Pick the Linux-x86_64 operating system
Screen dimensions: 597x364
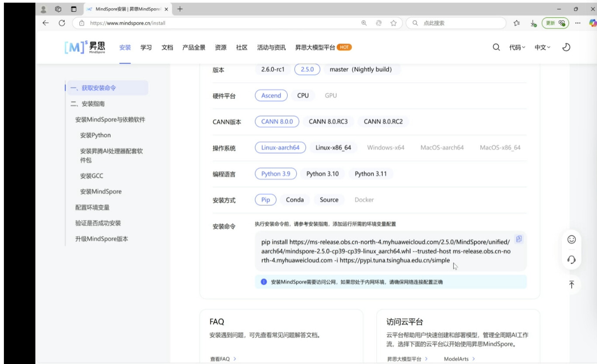pos(333,148)
